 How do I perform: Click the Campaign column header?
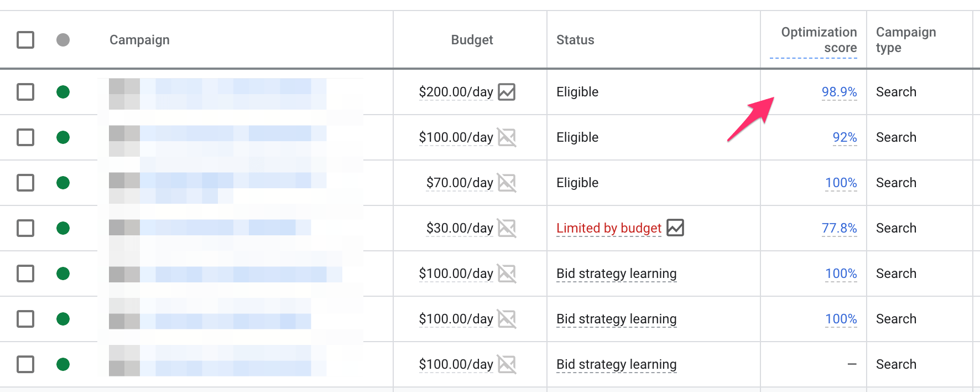coord(139,40)
